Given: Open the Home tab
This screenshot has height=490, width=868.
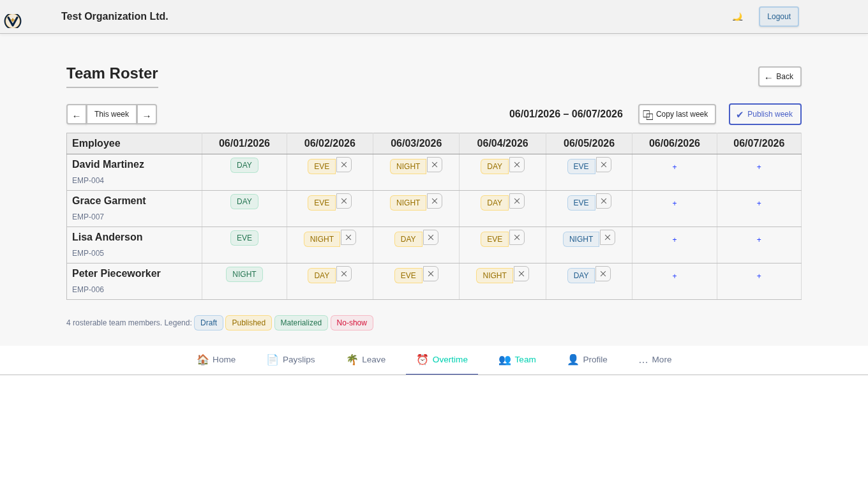Looking at the screenshot, I should click(216, 359).
